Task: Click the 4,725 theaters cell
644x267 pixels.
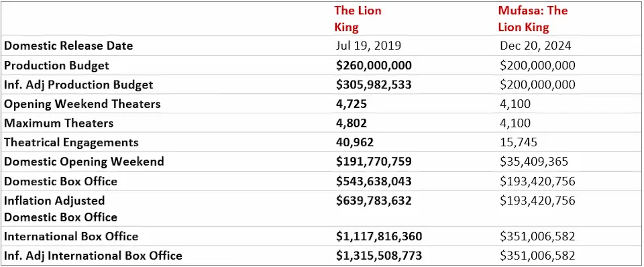Action: (351, 104)
